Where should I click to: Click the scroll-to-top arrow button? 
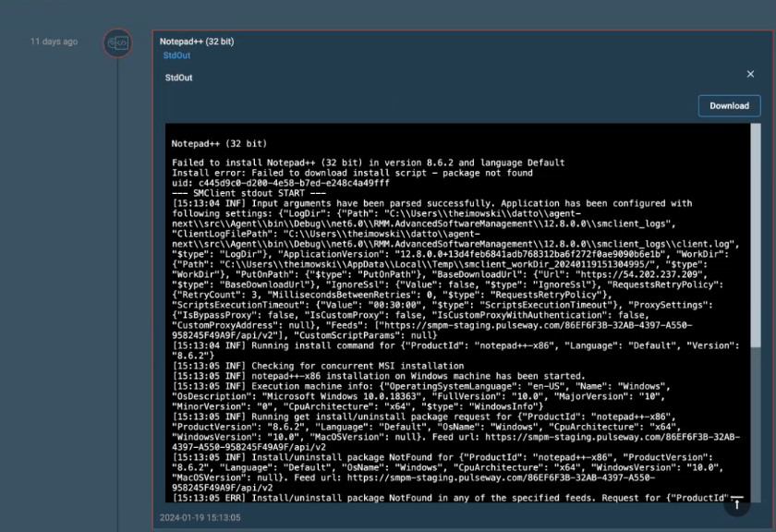tap(736, 504)
